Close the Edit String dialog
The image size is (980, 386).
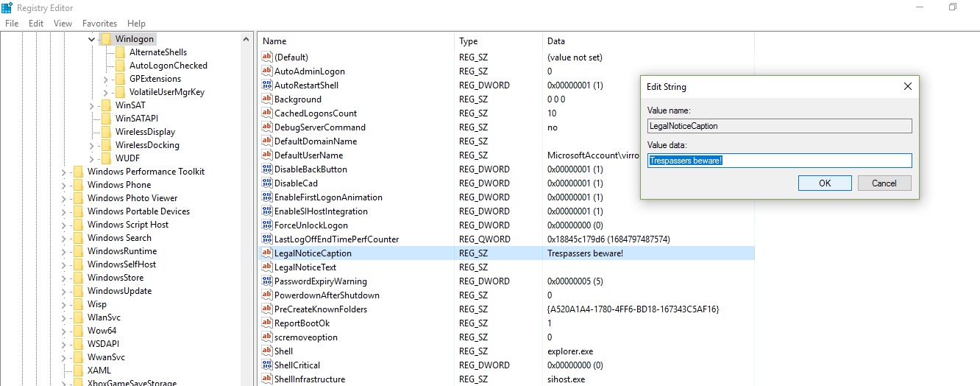(x=907, y=86)
